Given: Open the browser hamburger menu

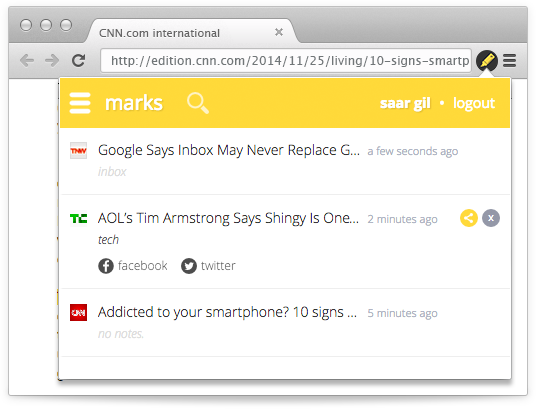Looking at the screenshot, I should coord(509,61).
